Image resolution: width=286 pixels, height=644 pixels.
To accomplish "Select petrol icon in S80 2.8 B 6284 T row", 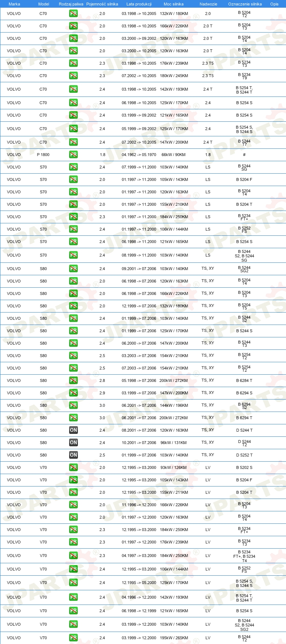I will (74, 380).
